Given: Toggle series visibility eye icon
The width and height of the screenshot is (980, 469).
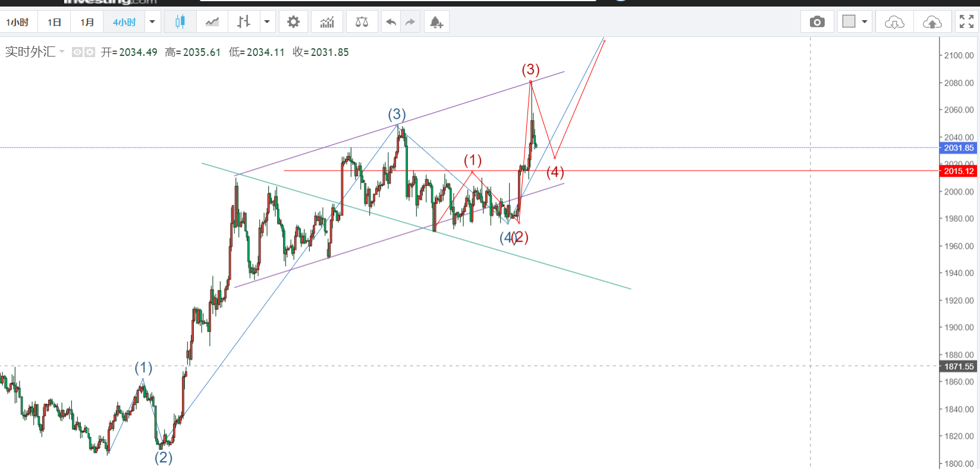Looking at the screenshot, I should (x=77, y=52).
